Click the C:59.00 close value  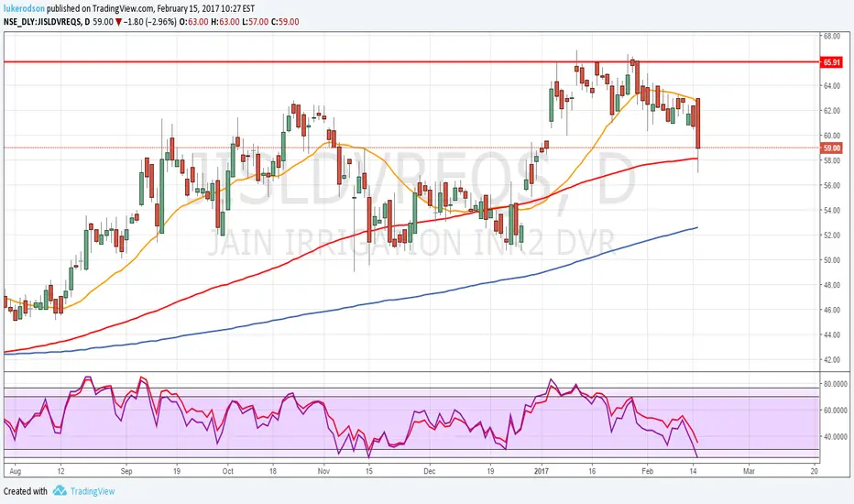(285, 22)
